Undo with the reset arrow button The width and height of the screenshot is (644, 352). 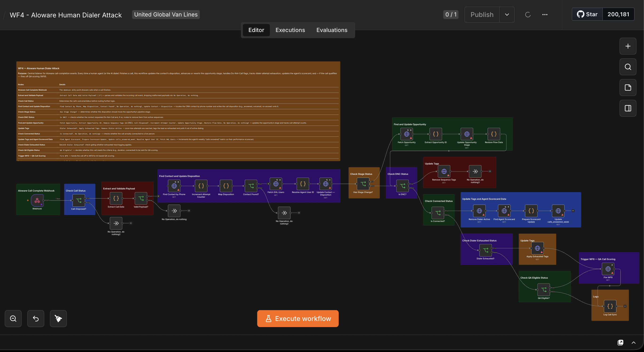click(x=36, y=319)
